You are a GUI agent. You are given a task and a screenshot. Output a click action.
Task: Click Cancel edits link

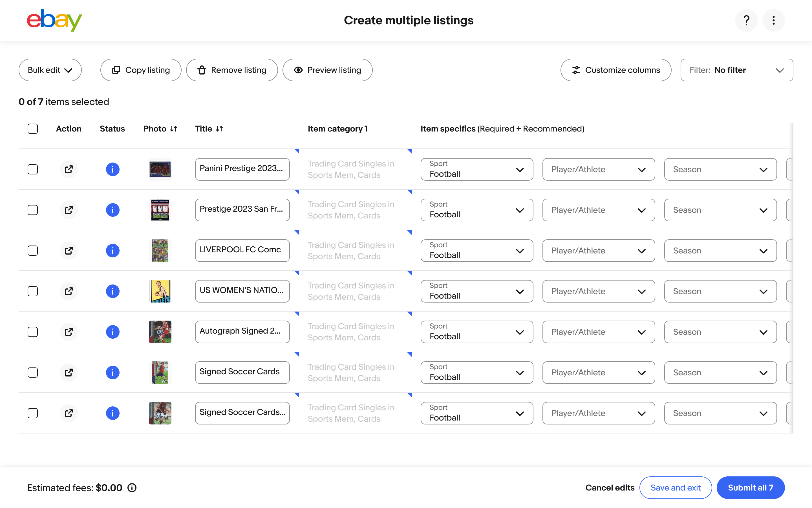610,487
